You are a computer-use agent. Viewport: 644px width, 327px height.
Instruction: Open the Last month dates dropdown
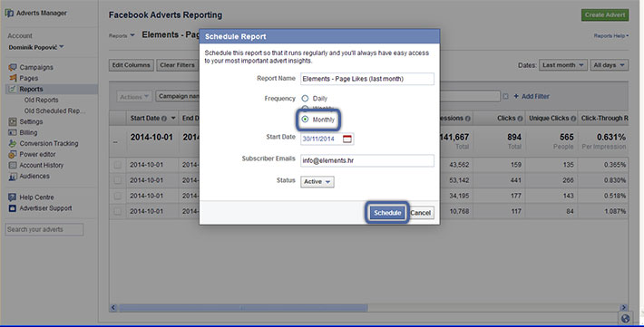click(563, 65)
